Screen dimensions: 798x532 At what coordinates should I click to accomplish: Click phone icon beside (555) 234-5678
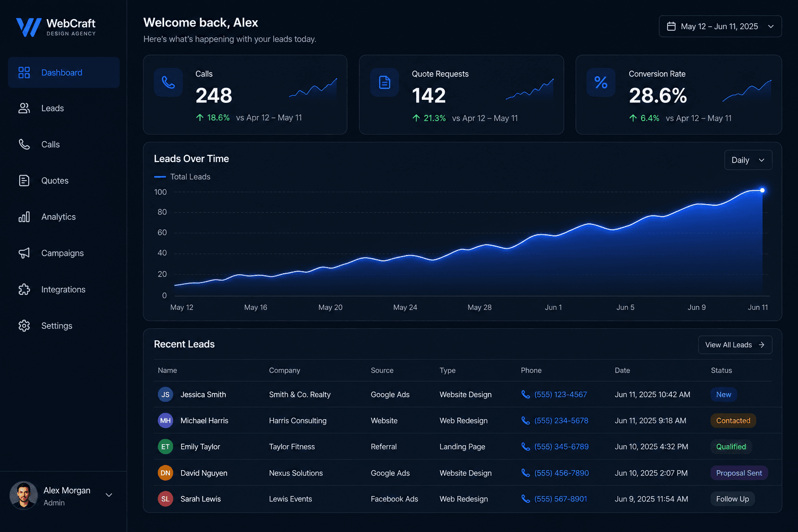(526, 420)
